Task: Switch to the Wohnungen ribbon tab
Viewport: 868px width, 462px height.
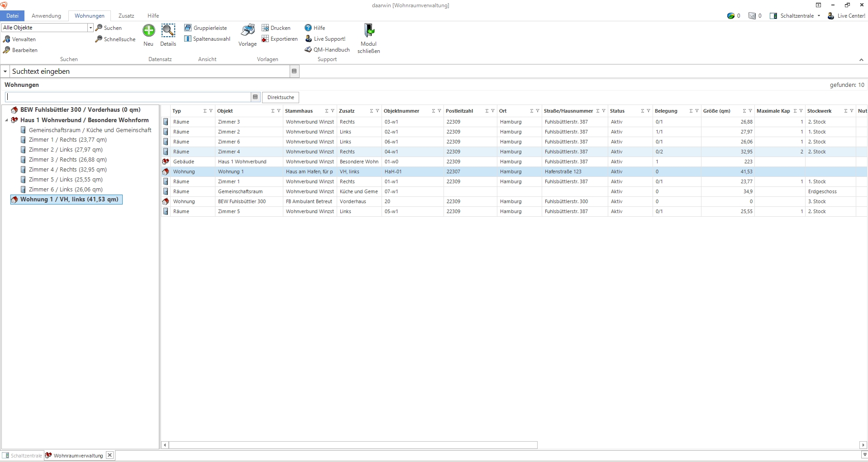Action: click(x=90, y=16)
